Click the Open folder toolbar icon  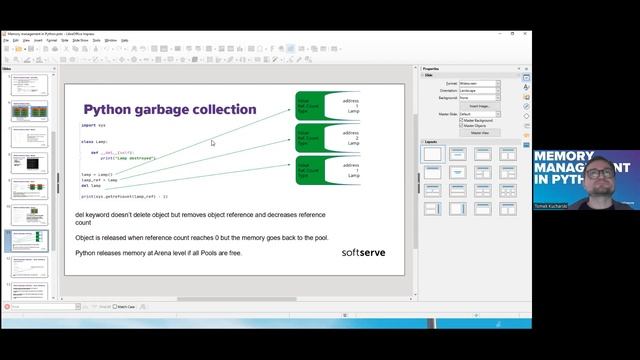pyautogui.click(x=18, y=49)
